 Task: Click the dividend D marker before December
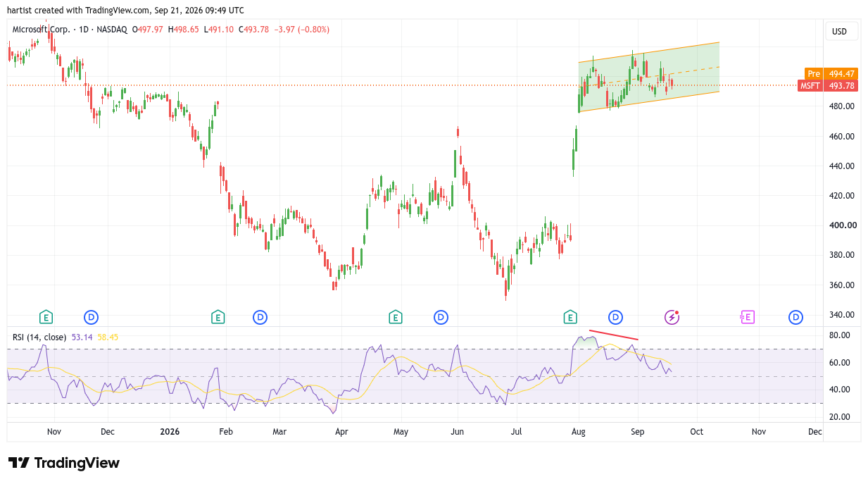tap(91, 317)
